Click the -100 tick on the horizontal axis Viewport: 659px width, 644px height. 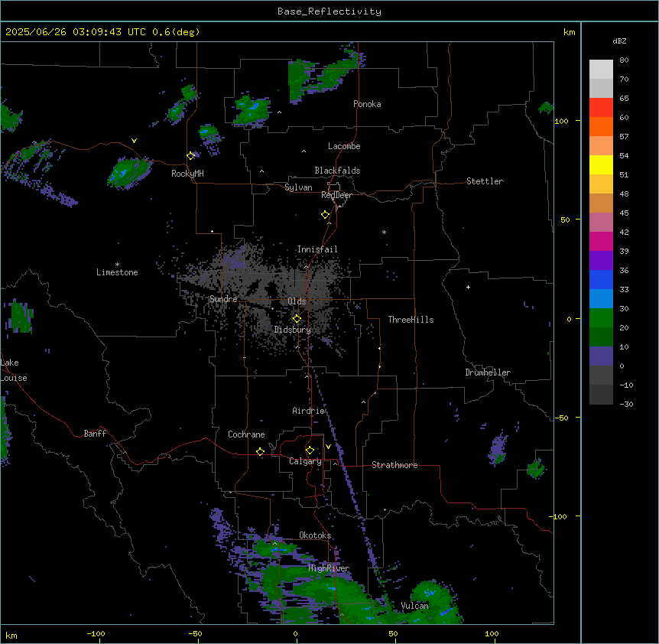click(x=96, y=633)
